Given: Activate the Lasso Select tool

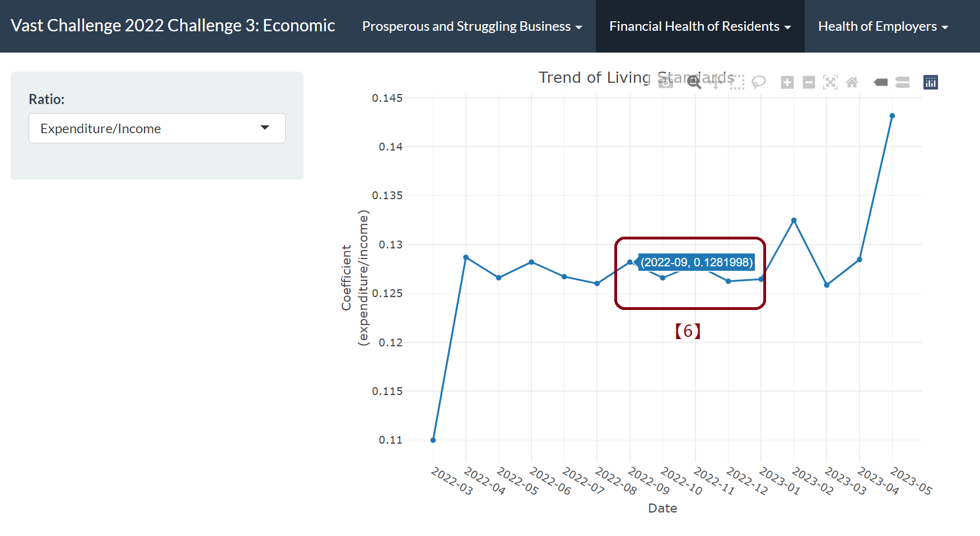Looking at the screenshot, I should [759, 82].
